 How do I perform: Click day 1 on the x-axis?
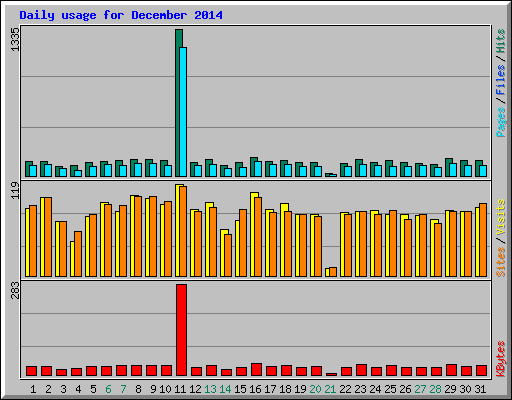click(x=33, y=389)
